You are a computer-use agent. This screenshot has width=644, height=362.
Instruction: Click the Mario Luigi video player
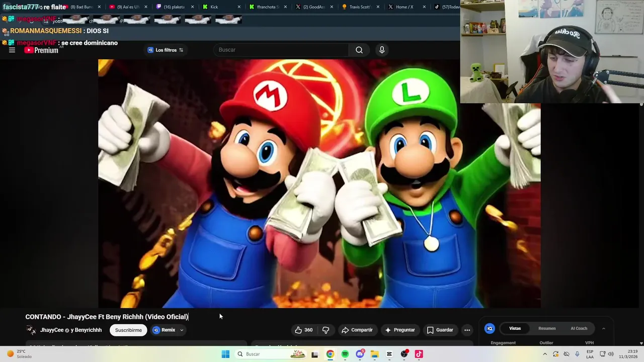point(319,184)
